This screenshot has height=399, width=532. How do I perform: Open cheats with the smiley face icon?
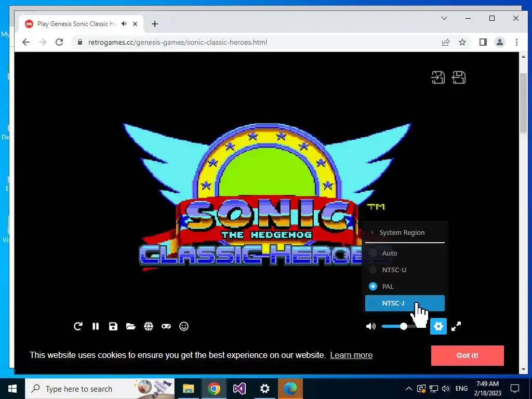pyautogui.click(x=184, y=326)
